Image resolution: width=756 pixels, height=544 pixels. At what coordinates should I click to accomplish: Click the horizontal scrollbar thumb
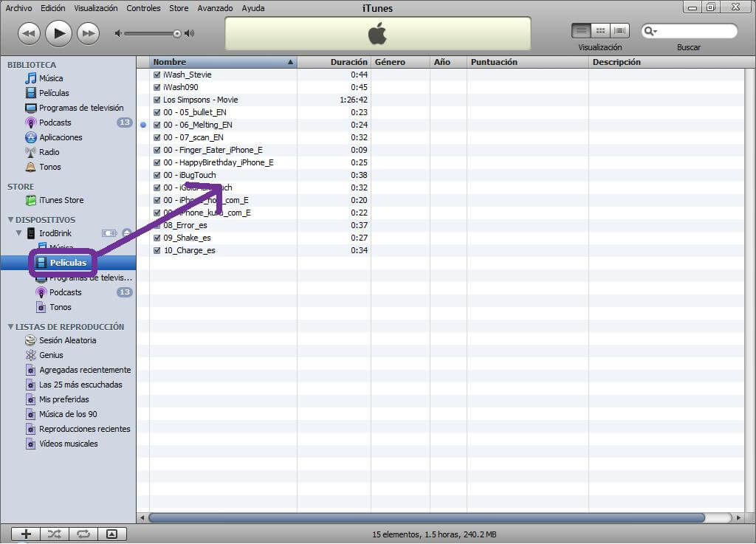pos(427,518)
